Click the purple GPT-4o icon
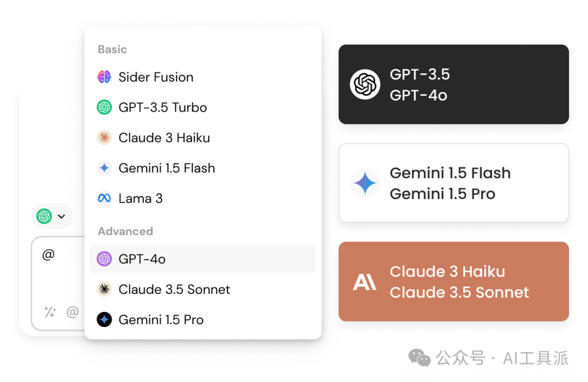The height and width of the screenshot is (382, 588). [x=104, y=259]
